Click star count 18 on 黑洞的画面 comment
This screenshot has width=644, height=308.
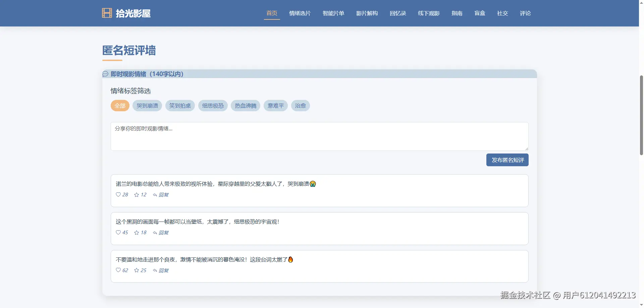[144, 233]
